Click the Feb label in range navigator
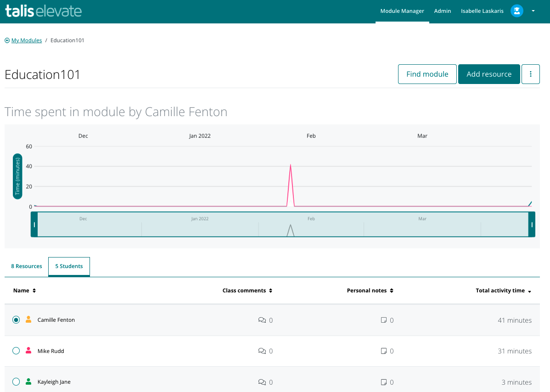Screen dimensions: 550x392 pyautogui.click(x=311, y=219)
